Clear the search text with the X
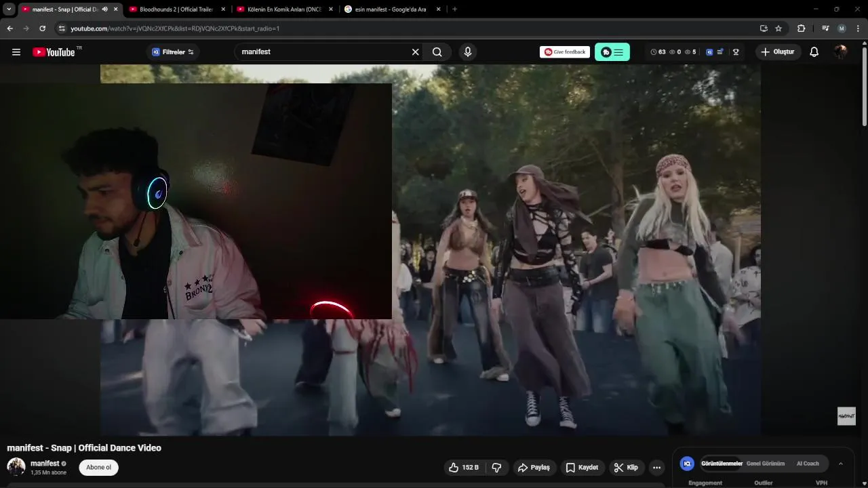 (x=416, y=52)
